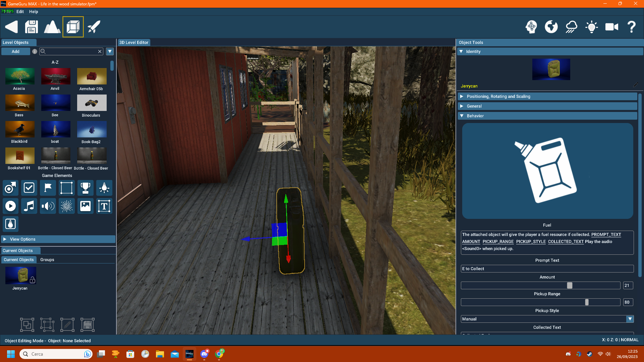Open camera settings with the video icon

pyautogui.click(x=612, y=27)
